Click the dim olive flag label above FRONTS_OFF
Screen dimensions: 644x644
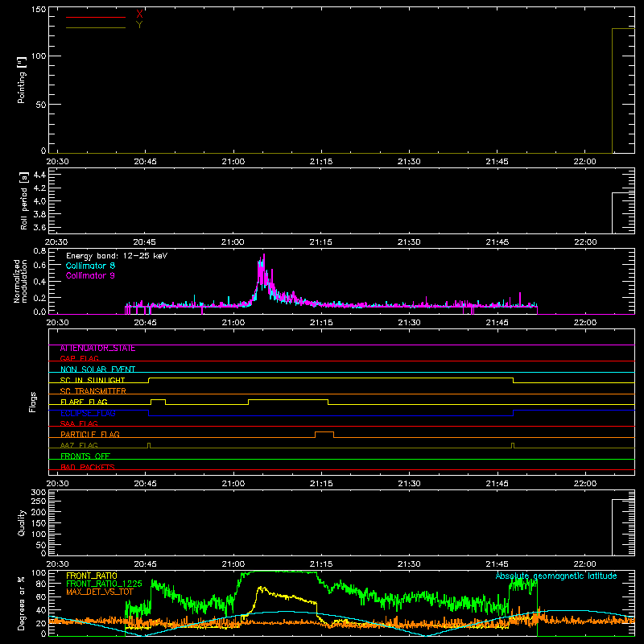pos(79,445)
